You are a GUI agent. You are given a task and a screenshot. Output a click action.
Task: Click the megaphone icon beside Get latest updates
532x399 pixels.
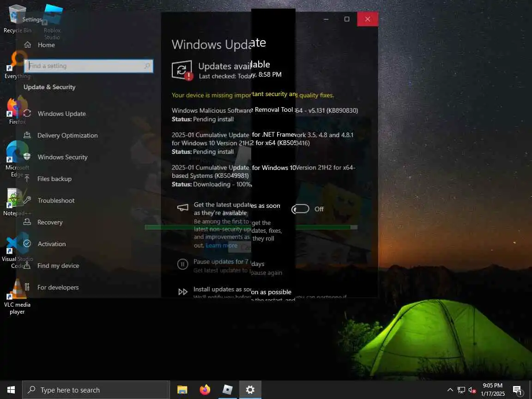point(182,208)
